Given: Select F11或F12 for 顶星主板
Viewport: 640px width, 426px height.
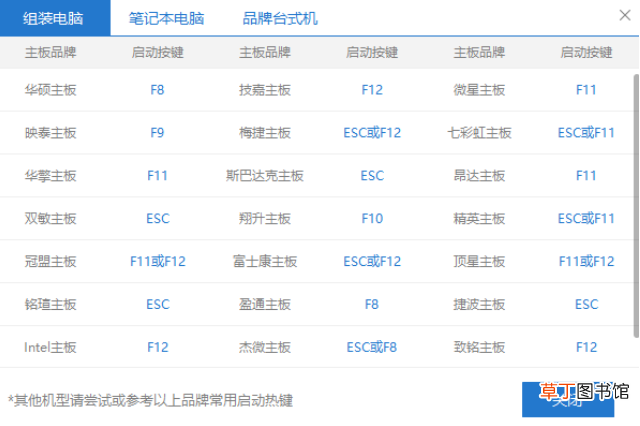Looking at the screenshot, I should 586,261.
